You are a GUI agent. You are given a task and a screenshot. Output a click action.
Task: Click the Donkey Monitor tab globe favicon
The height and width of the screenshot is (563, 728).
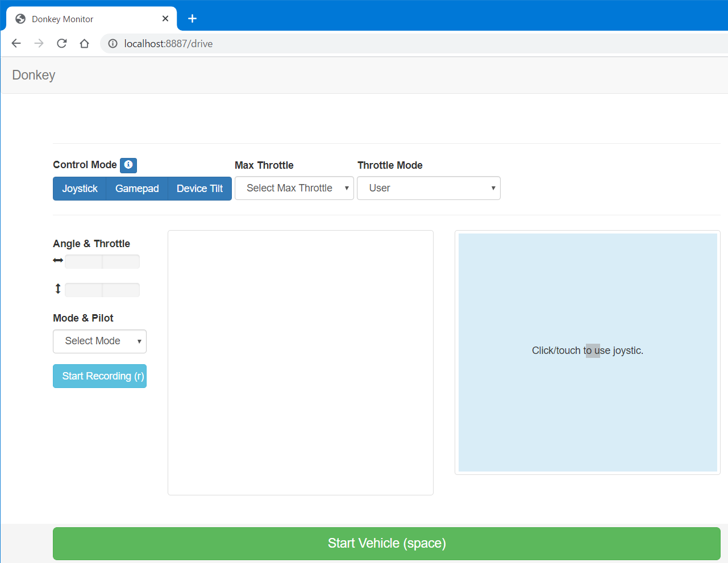coord(20,19)
